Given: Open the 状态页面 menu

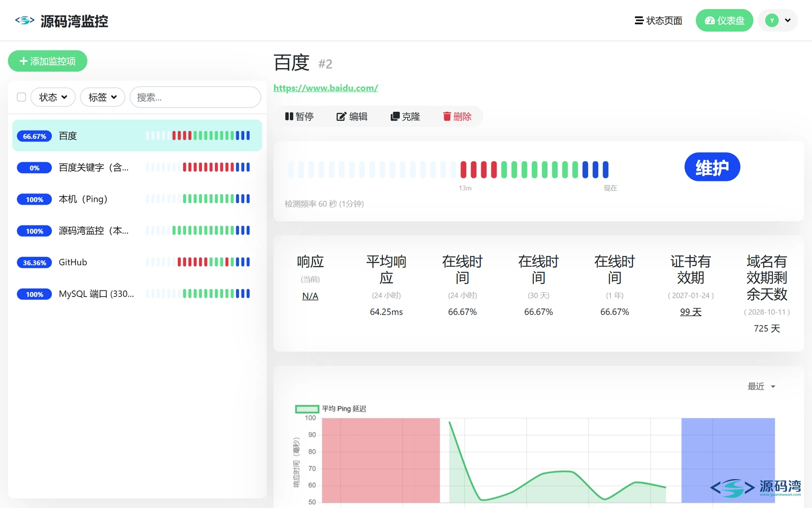Looking at the screenshot, I should click(658, 21).
